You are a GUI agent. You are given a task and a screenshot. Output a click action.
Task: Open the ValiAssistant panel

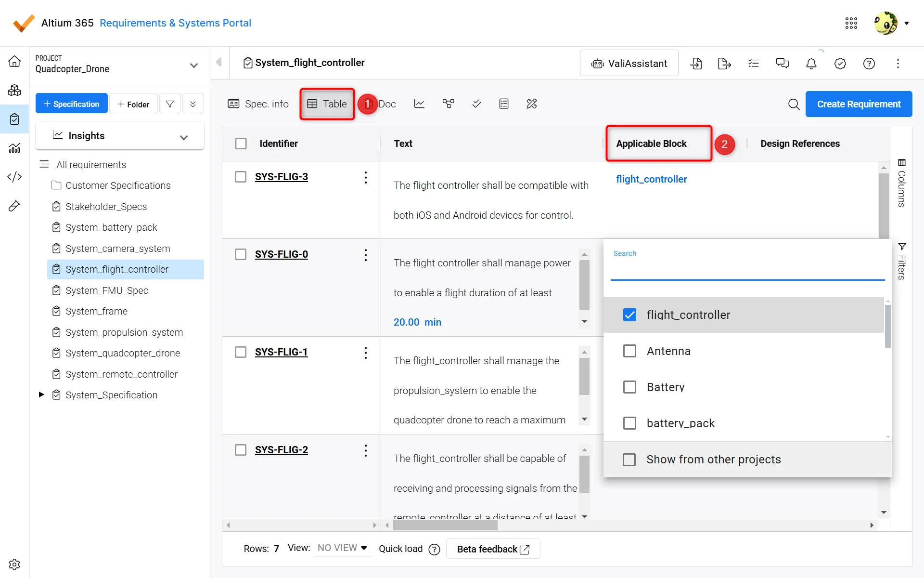click(x=629, y=63)
